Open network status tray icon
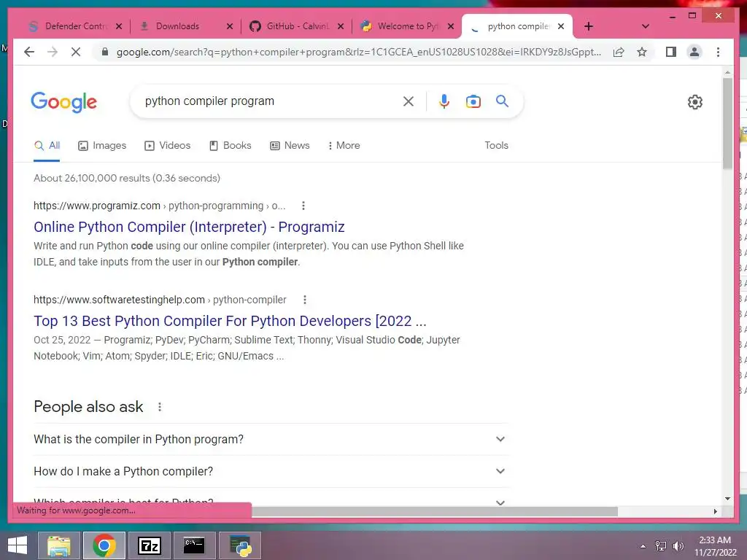This screenshot has height=560, width=747. (661, 546)
